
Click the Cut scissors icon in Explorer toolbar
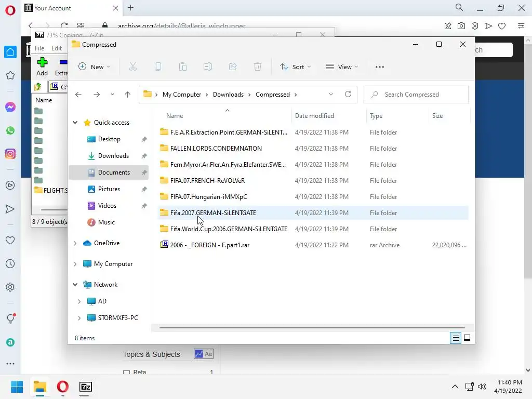click(x=132, y=67)
